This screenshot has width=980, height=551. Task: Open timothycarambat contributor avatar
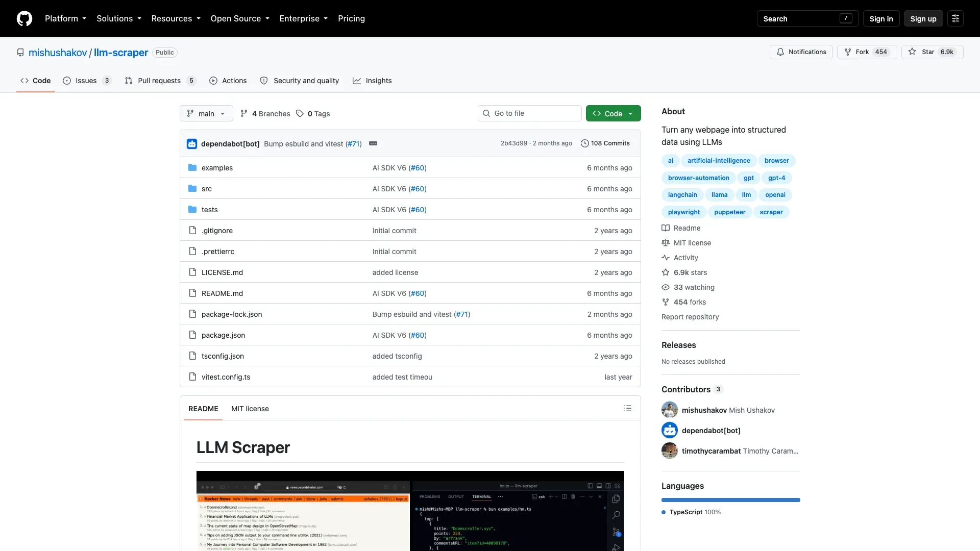[x=670, y=450]
